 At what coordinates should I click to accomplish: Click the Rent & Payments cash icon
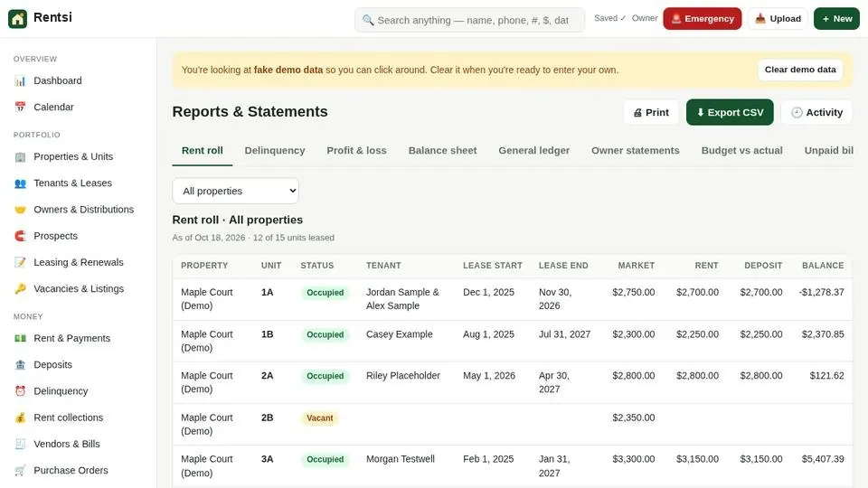pyautogui.click(x=21, y=338)
